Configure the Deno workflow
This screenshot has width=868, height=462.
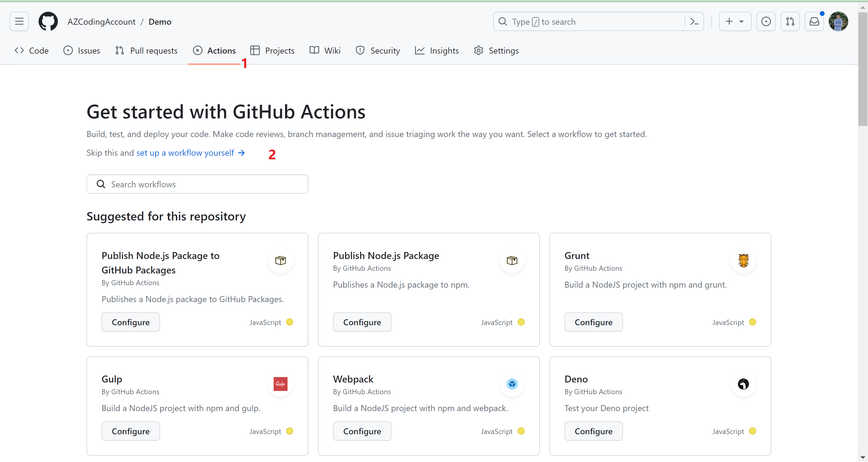[x=593, y=431]
